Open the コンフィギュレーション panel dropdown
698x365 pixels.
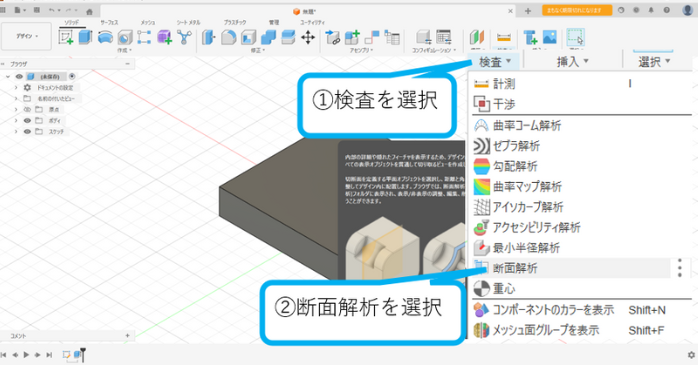click(434, 50)
